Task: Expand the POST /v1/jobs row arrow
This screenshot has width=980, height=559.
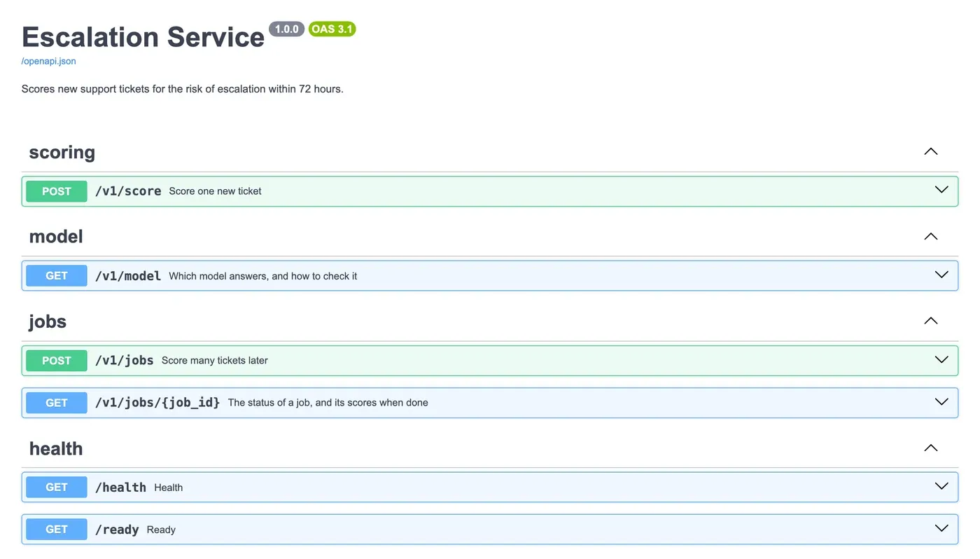Action: tap(941, 359)
